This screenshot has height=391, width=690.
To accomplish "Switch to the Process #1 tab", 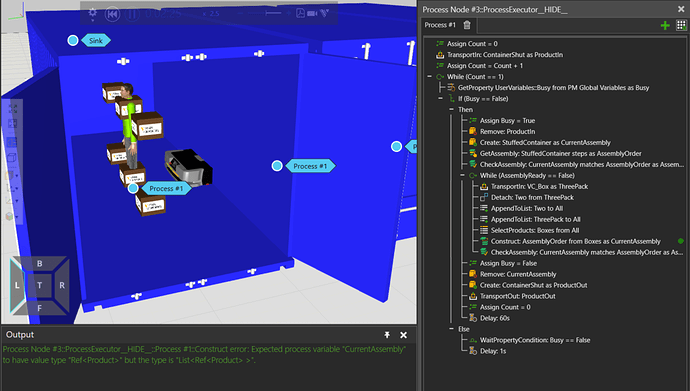I will (440, 25).
